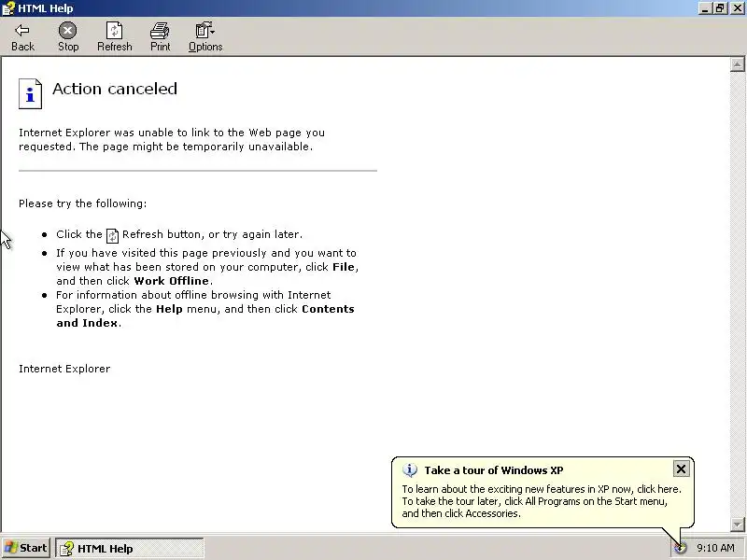Click the bold Work Offline text
Image resolution: width=747 pixels, height=560 pixels.
click(x=172, y=281)
